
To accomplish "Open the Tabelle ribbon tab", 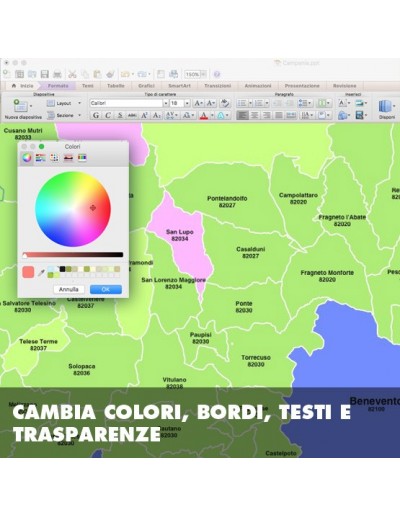I will click(x=116, y=86).
